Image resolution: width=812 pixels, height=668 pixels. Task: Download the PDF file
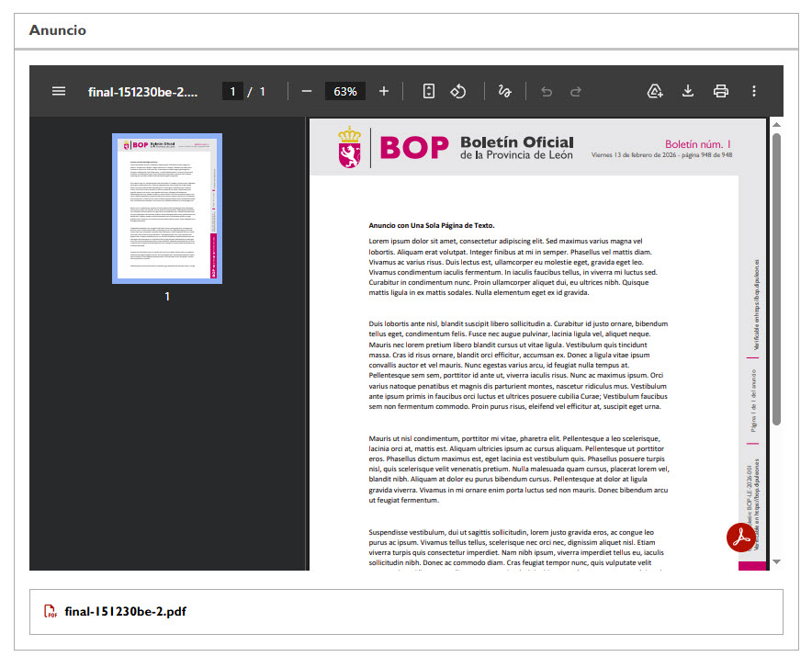point(688,91)
